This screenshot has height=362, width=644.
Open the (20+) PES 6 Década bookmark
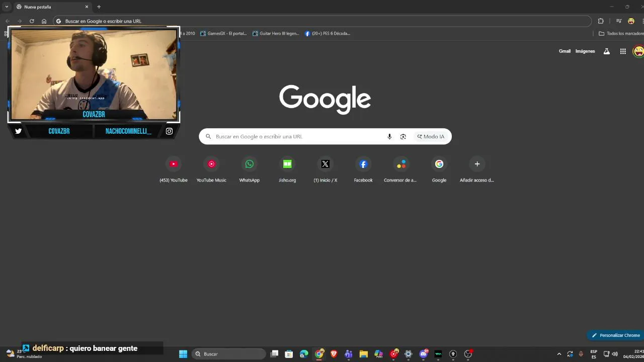[x=328, y=34]
